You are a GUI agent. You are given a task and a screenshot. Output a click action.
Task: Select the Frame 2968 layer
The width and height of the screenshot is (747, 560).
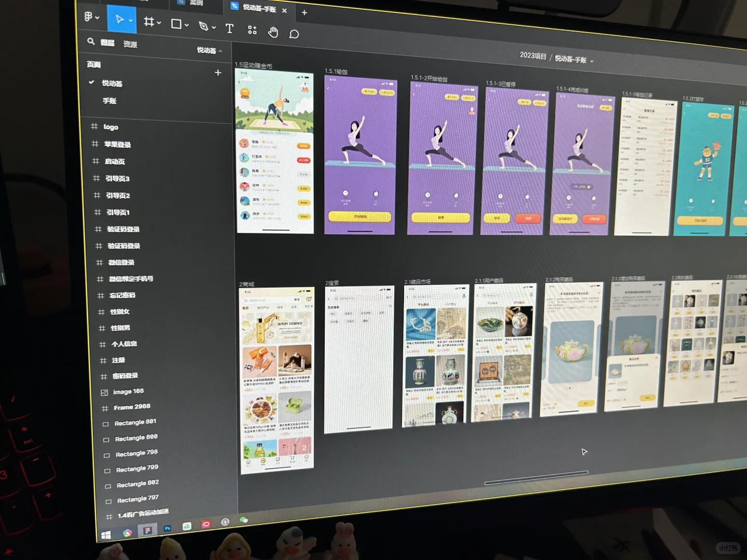pyautogui.click(x=132, y=407)
